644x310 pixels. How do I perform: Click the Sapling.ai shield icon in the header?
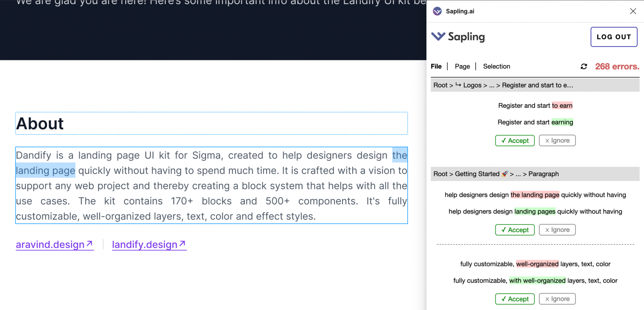click(x=437, y=11)
